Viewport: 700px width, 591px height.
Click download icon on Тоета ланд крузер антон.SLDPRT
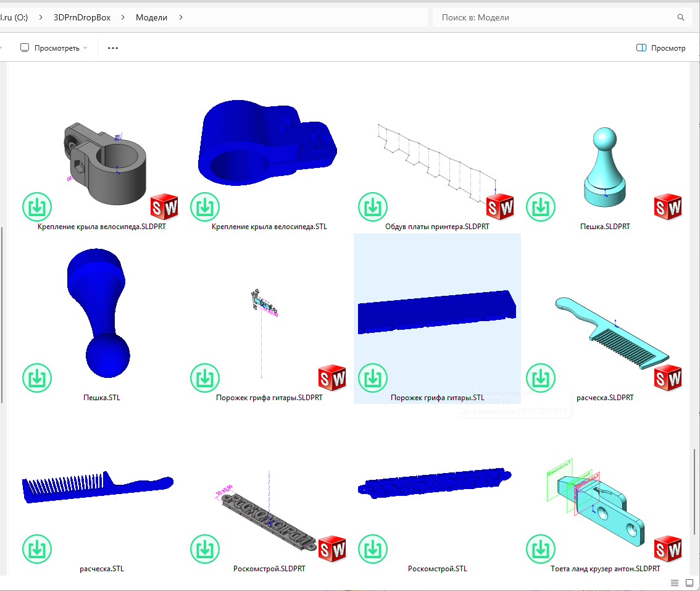(541, 548)
